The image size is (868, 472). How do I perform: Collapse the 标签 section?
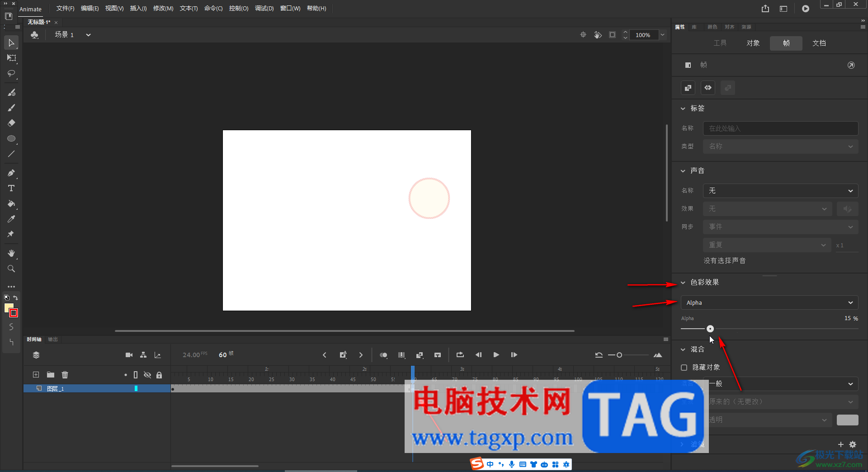(683, 109)
